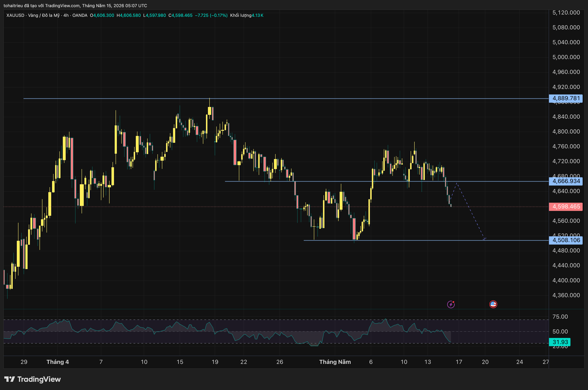
Task: Click the RSI value label 31.93
Action: click(x=560, y=342)
